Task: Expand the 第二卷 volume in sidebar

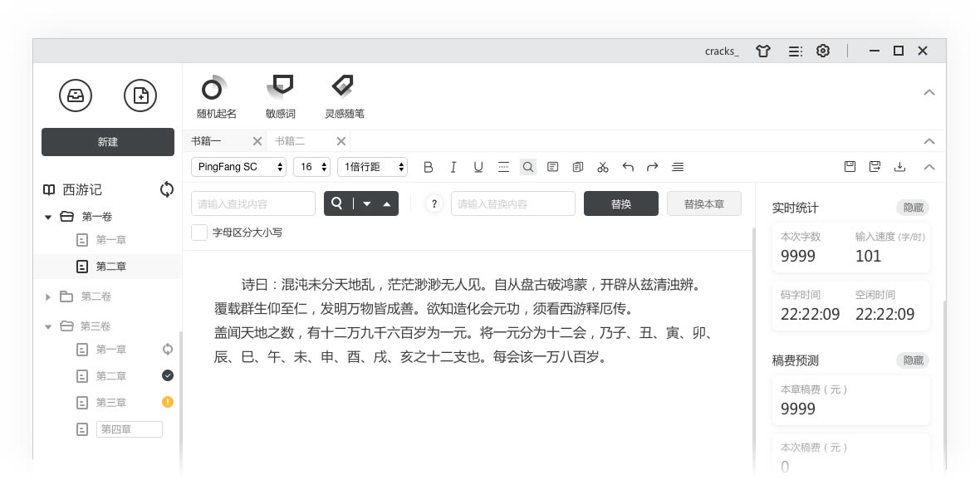Action: [x=47, y=296]
